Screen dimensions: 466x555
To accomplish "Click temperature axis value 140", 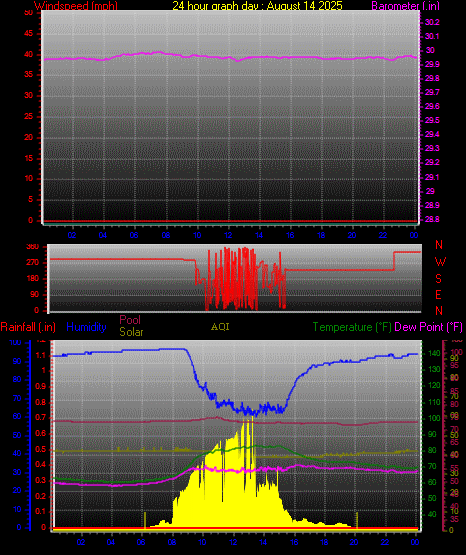I will click(x=434, y=353).
